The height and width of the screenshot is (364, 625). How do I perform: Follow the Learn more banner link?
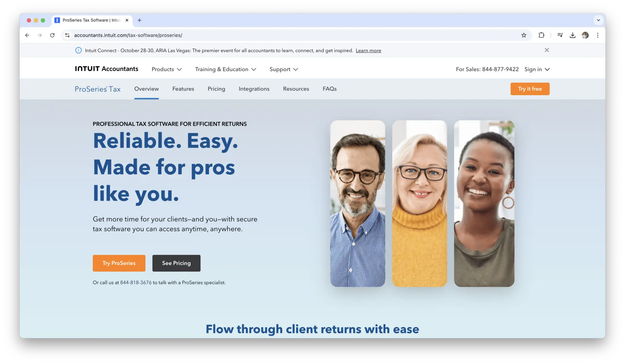368,51
